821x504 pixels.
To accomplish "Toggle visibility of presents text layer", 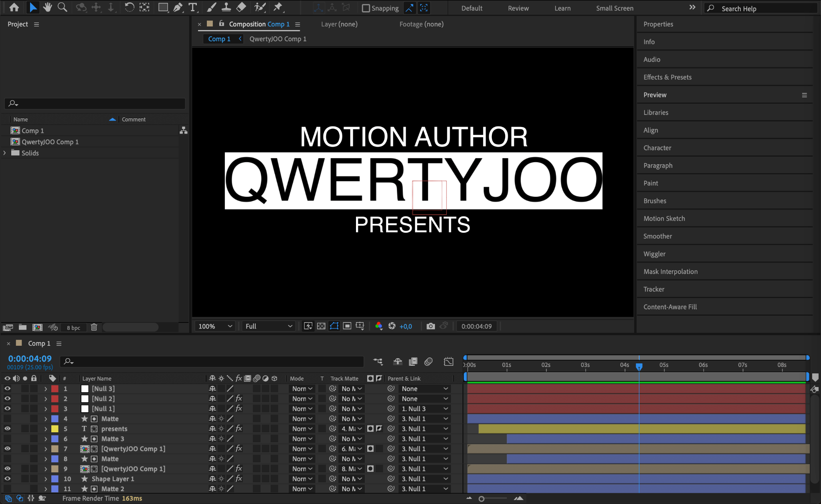I will 7,429.
